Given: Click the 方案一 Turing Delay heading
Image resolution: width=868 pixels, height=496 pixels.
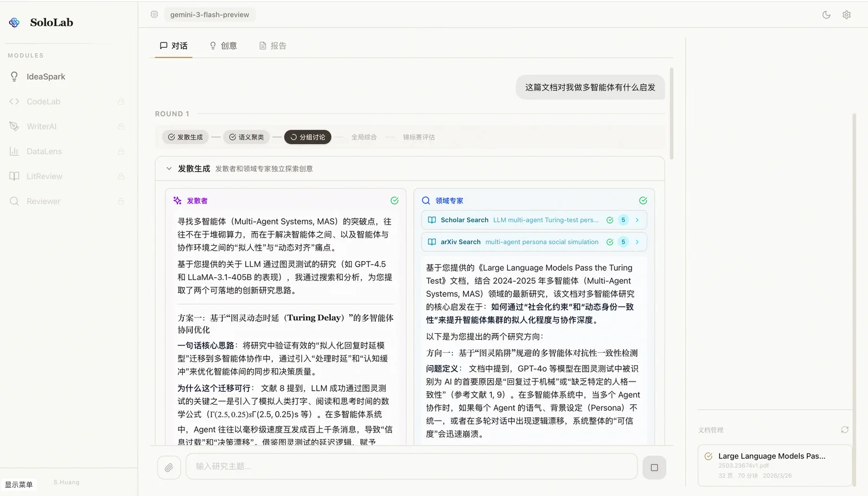Looking at the screenshot, I should [286, 323].
